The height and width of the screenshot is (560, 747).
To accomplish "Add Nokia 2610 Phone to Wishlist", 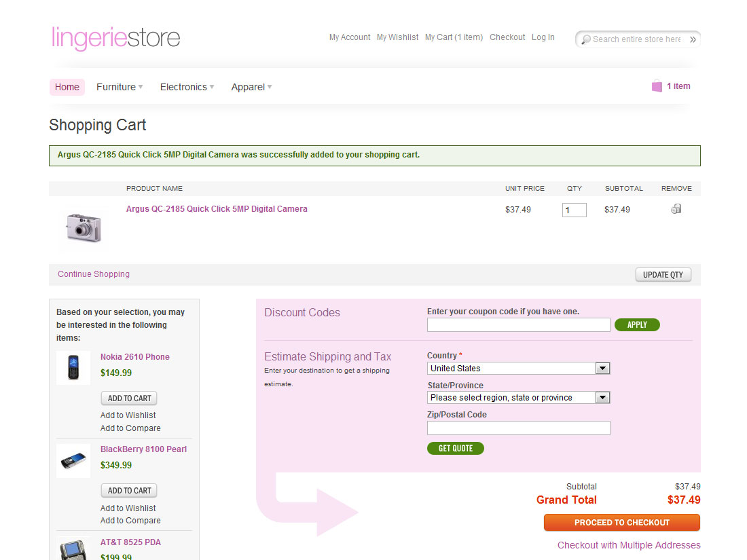I will 128,415.
